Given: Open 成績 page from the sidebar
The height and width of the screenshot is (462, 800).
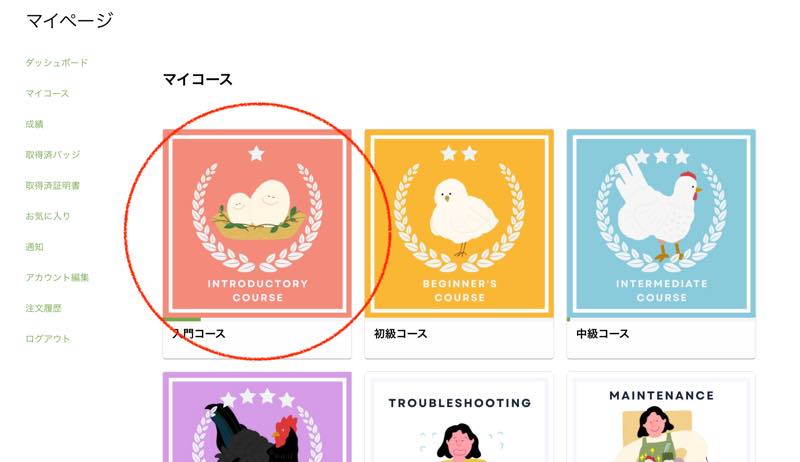Looking at the screenshot, I should pyautogui.click(x=34, y=124).
